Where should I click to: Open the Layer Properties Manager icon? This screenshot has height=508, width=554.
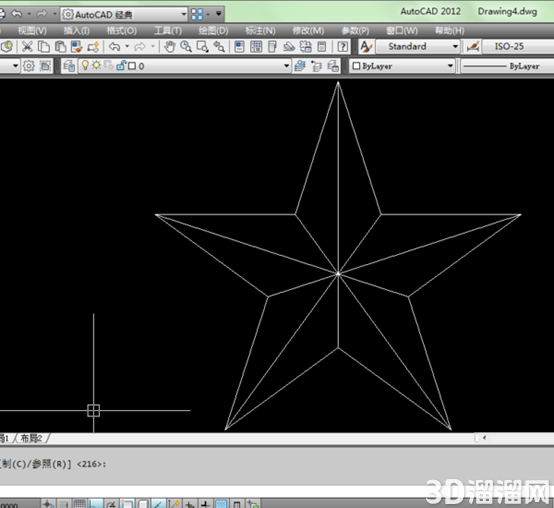(69, 66)
